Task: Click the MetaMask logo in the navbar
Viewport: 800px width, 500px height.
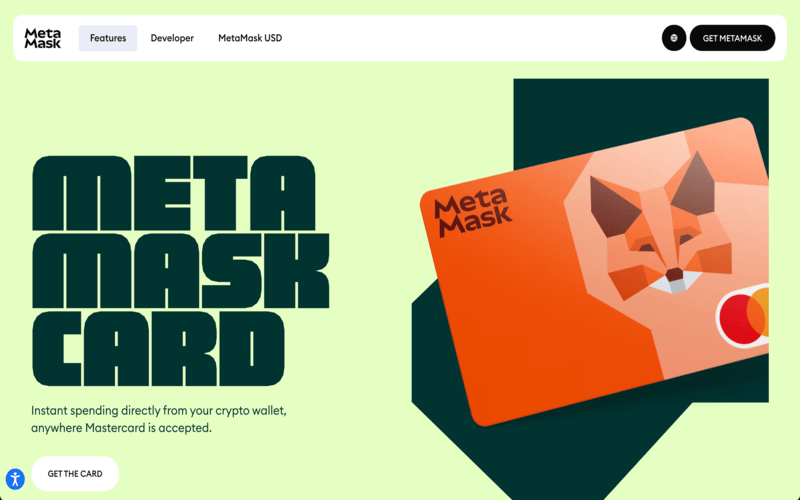Action: point(43,38)
